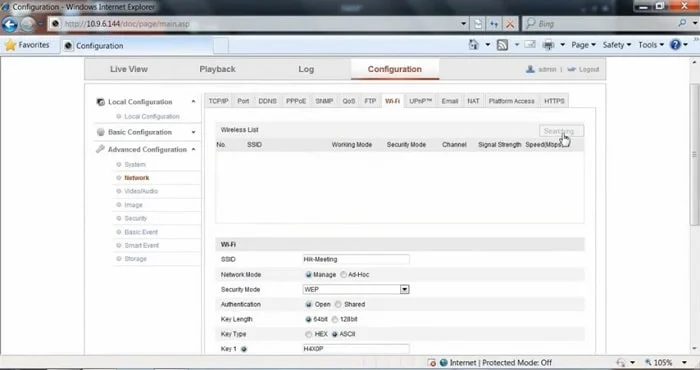The height and width of the screenshot is (370, 700).
Task: Switch to Live View tab
Action: pyautogui.click(x=129, y=69)
